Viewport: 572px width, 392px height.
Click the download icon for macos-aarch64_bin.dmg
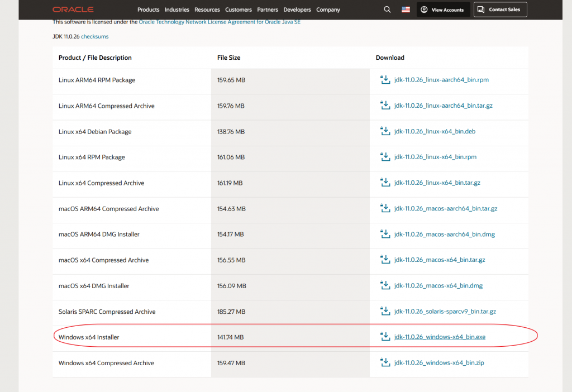click(385, 234)
